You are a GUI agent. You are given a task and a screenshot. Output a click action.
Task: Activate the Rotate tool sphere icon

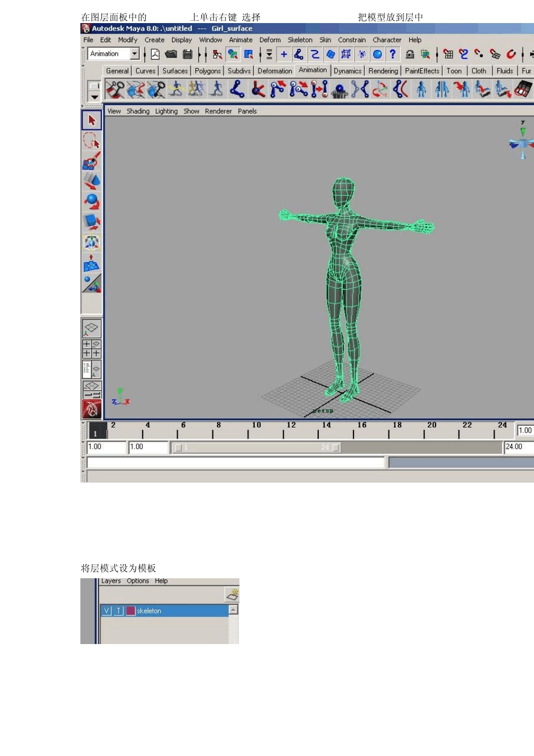92,201
